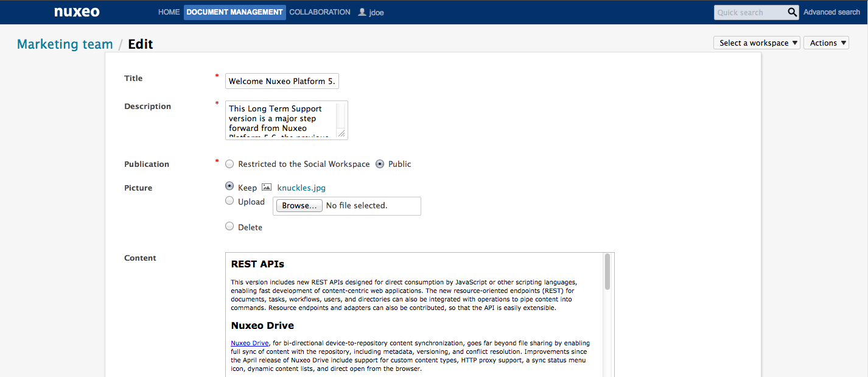
Task: Open the Select a workspace dropdown
Action: 757,43
